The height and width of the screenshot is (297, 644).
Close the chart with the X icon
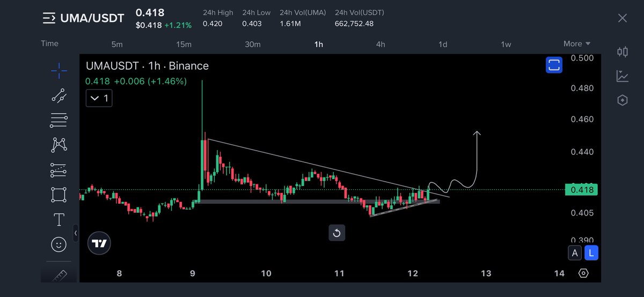pos(623,18)
